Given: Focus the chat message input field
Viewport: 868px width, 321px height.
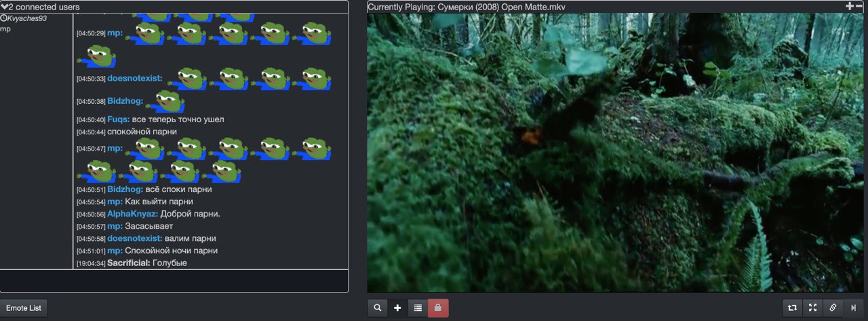Looking at the screenshot, I should 174,280.
